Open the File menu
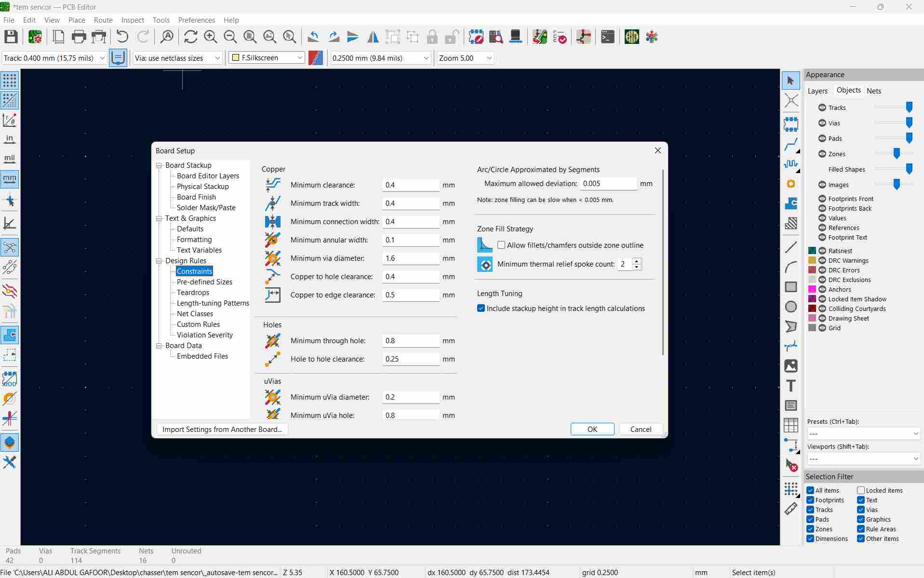This screenshot has height=578, width=924. point(9,20)
